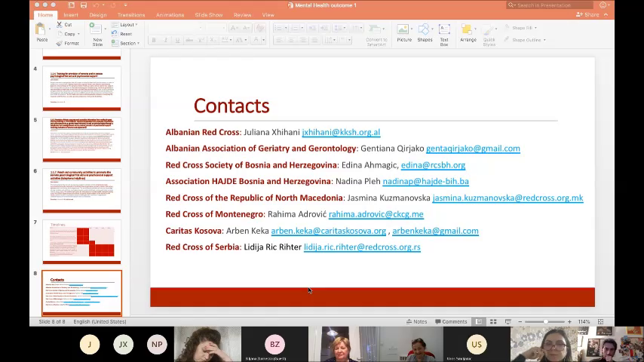Open the View tab
The height and width of the screenshot is (362, 644).
pyautogui.click(x=268, y=15)
